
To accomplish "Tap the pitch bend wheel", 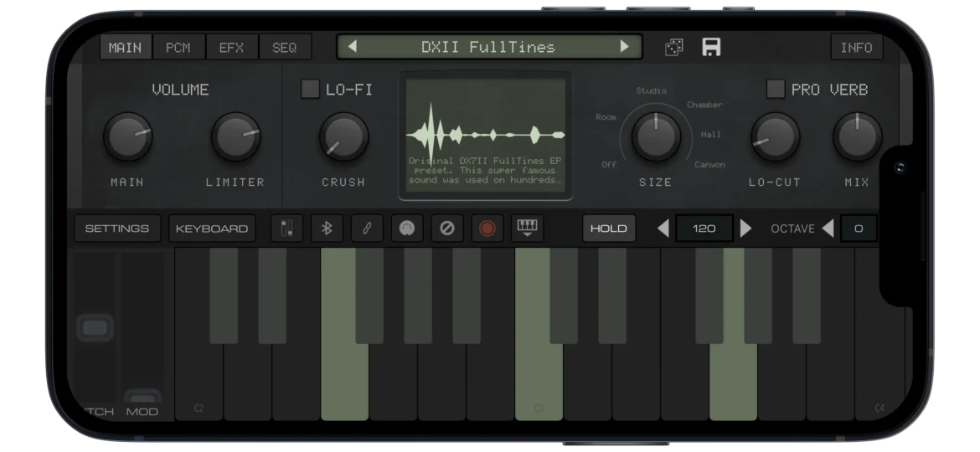I will (94, 328).
